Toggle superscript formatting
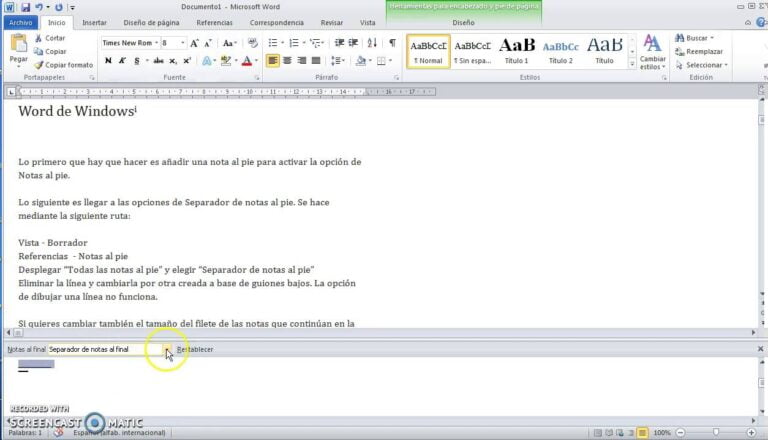 coord(187,61)
